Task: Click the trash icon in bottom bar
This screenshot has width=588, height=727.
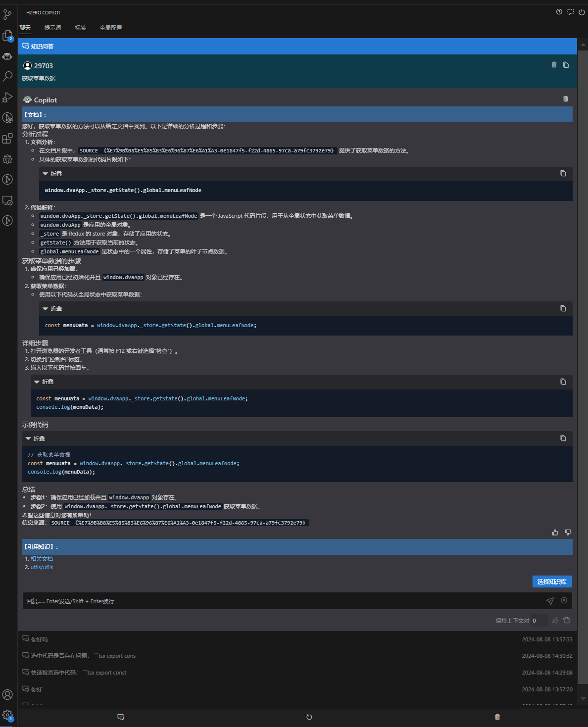Action: (497, 717)
